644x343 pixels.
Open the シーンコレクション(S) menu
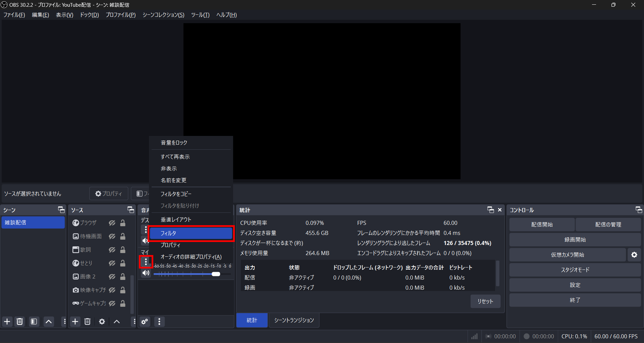pyautogui.click(x=163, y=15)
